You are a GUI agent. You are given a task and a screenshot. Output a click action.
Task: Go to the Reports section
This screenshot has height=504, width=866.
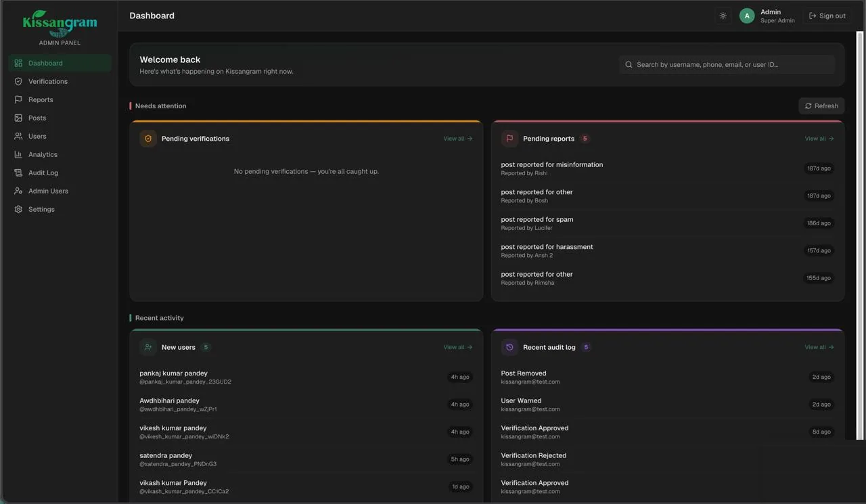point(60,99)
